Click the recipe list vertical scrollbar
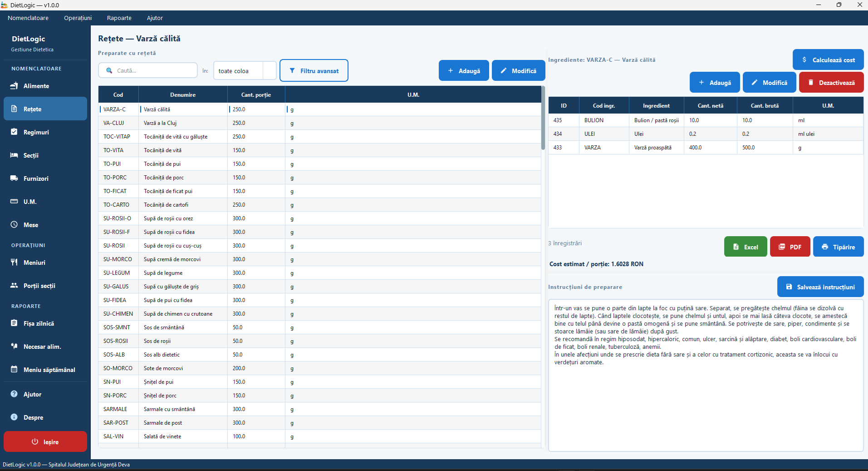The height and width of the screenshot is (471, 868). (543, 118)
